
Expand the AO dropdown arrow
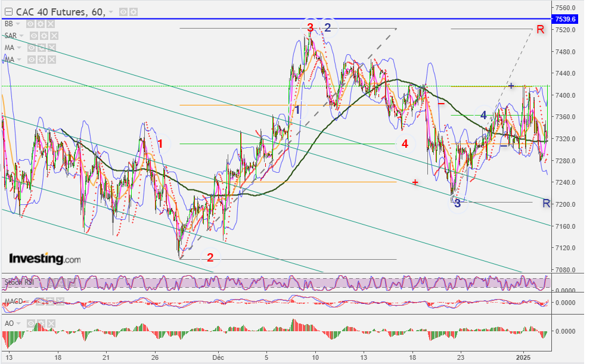click(x=18, y=324)
